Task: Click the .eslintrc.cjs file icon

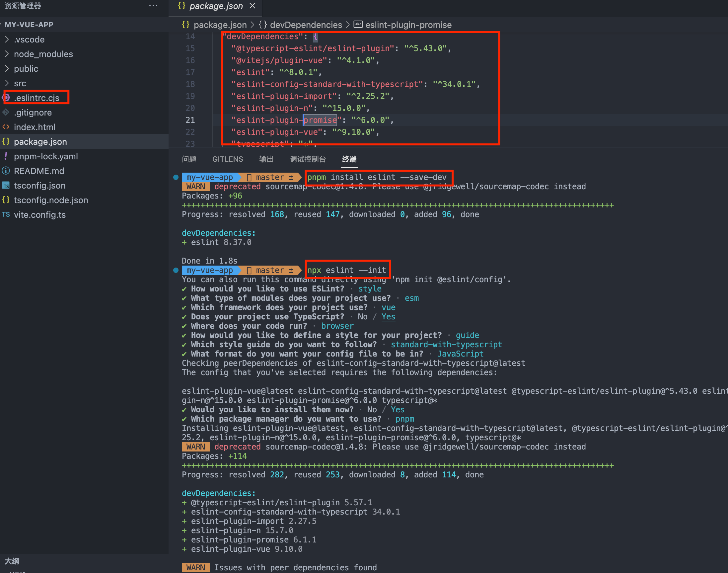Action: (6, 98)
